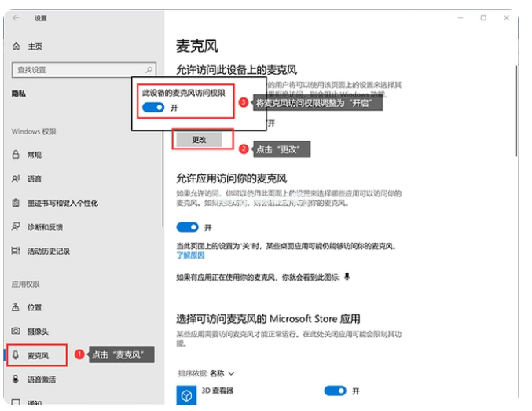Click the 3D 查看器 app icon
The image size is (532, 411).
[186, 394]
